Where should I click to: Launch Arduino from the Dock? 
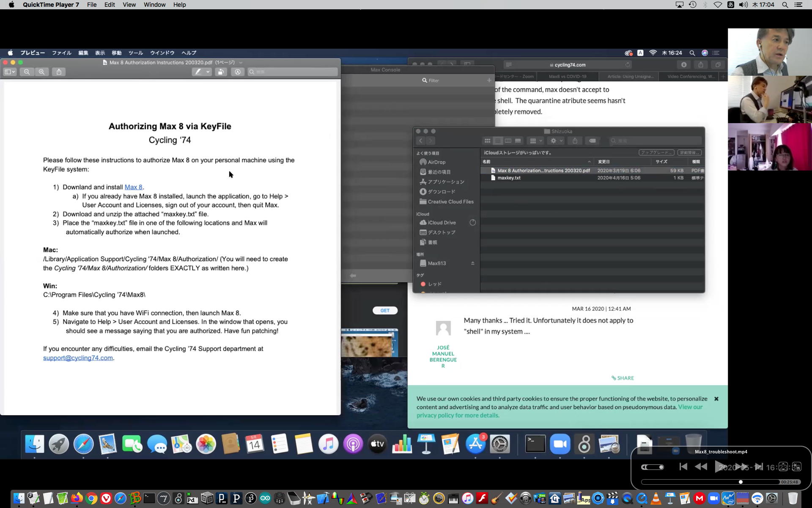[x=265, y=498]
